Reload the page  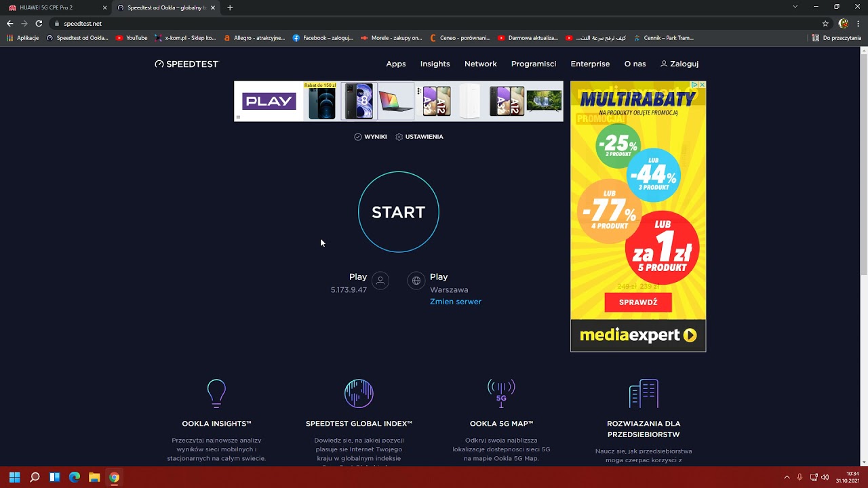click(x=39, y=23)
